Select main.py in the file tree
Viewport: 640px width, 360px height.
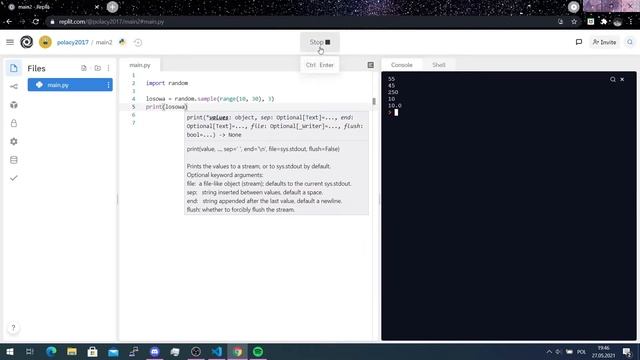[70, 85]
